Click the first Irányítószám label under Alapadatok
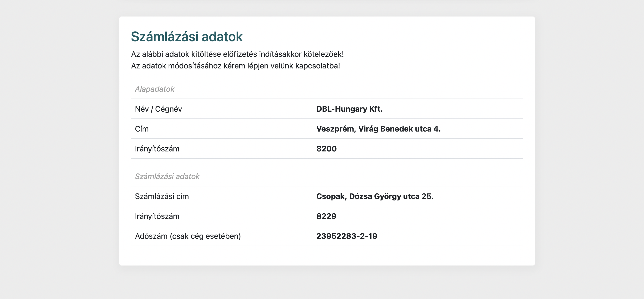 pos(157,149)
